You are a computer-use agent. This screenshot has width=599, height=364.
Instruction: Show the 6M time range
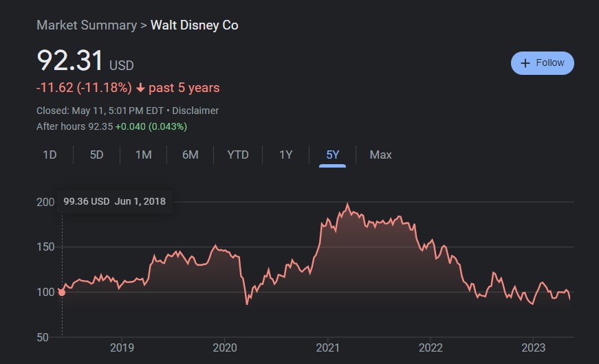[x=190, y=155]
